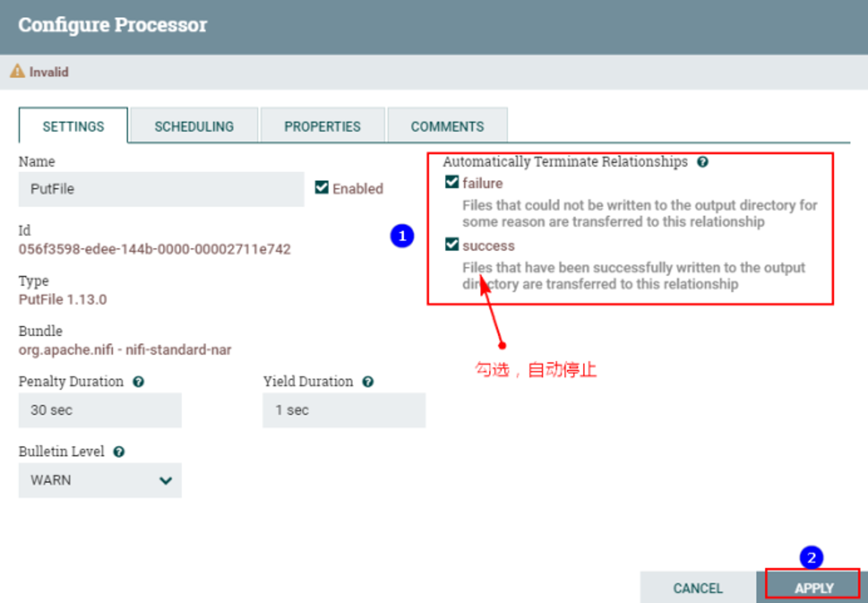Click the Penalty Duration help icon
Image resolution: width=868 pixels, height=603 pixels.
pyautogui.click(x=138, y=382)
